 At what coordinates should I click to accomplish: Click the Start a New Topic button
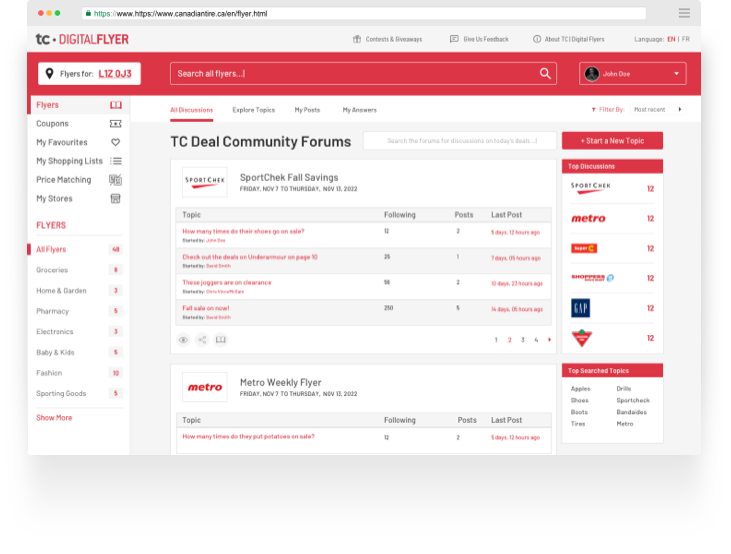[612, 141]
